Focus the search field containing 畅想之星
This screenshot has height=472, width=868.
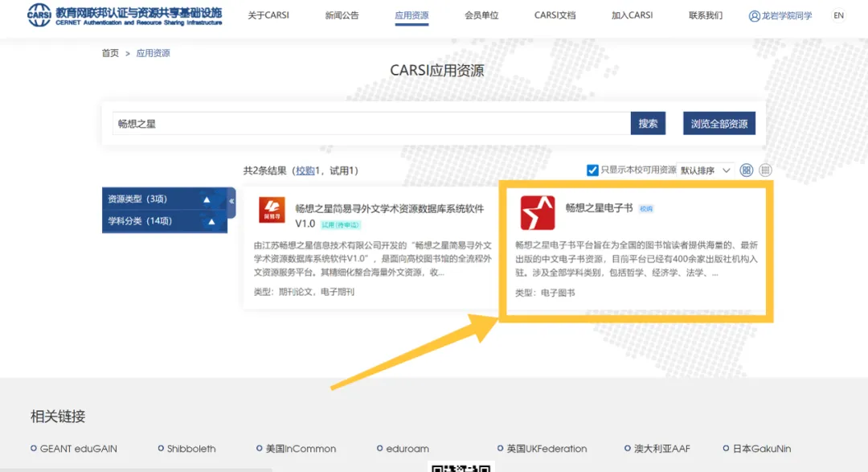371,124
